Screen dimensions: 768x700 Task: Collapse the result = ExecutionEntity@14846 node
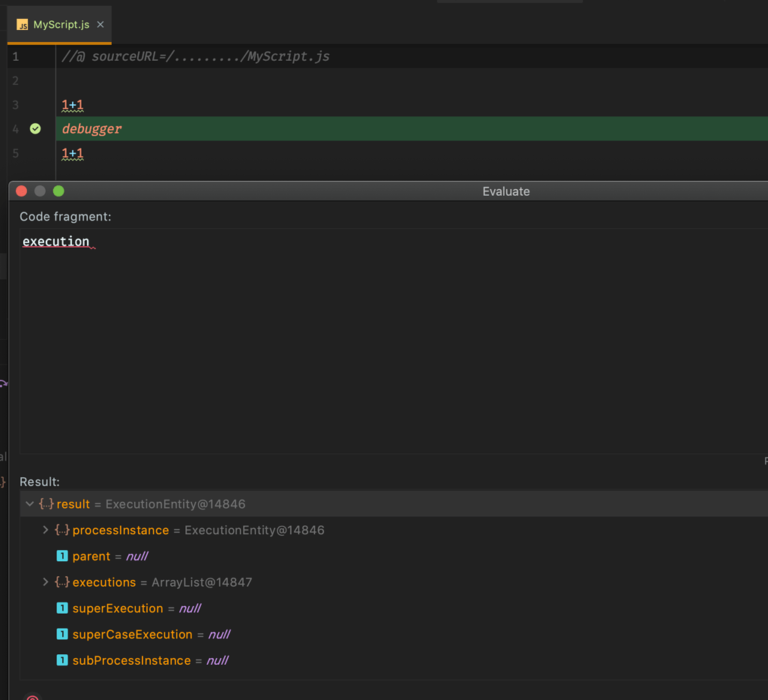pos(30,503)
